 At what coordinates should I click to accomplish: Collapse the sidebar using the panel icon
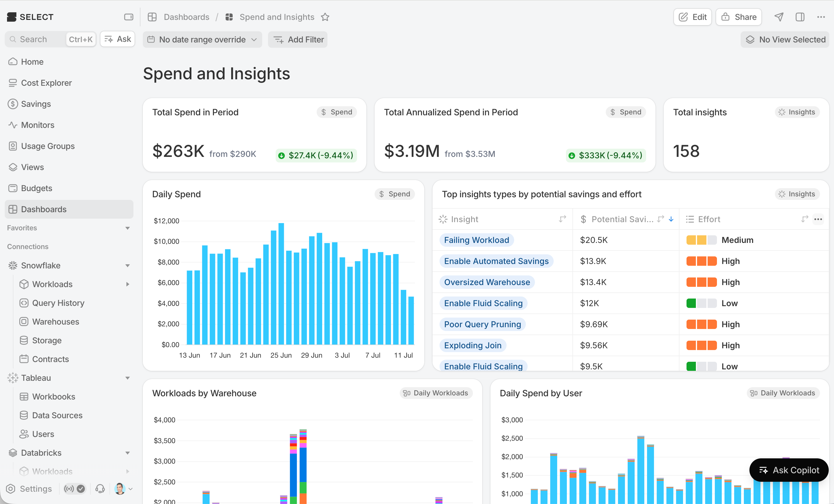point(129,17)
